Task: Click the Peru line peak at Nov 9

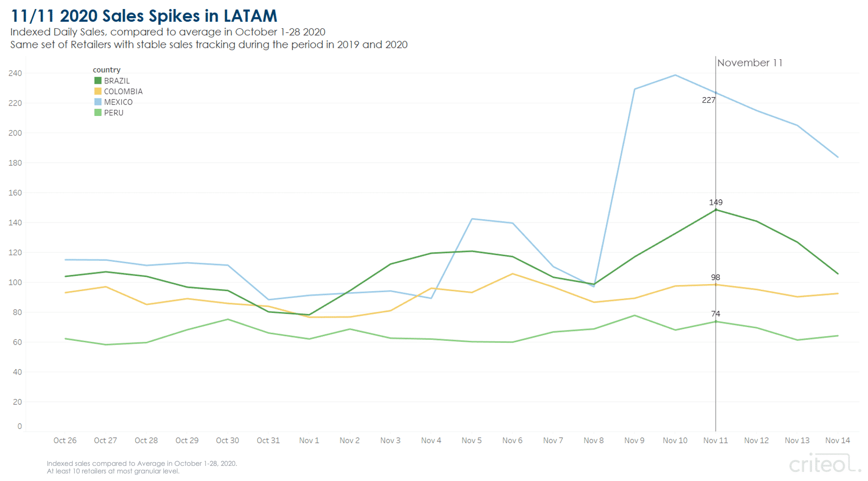Action: (x=634, y=315)
